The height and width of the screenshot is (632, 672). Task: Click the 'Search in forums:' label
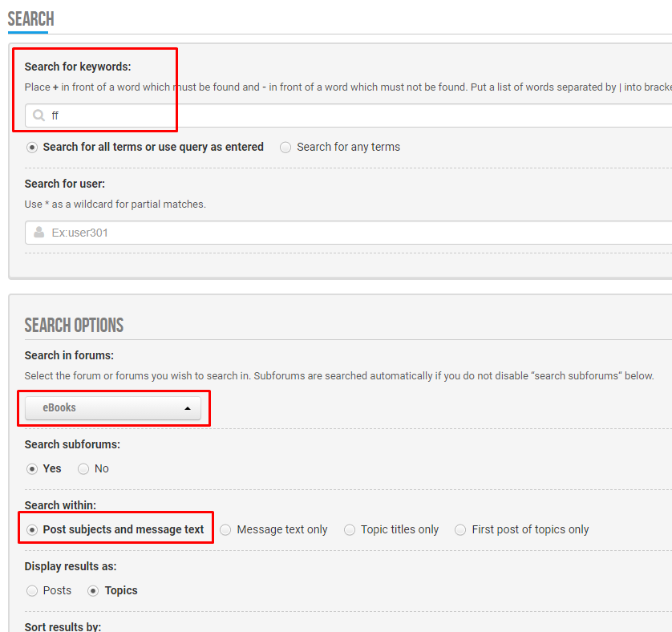[69, 355]
